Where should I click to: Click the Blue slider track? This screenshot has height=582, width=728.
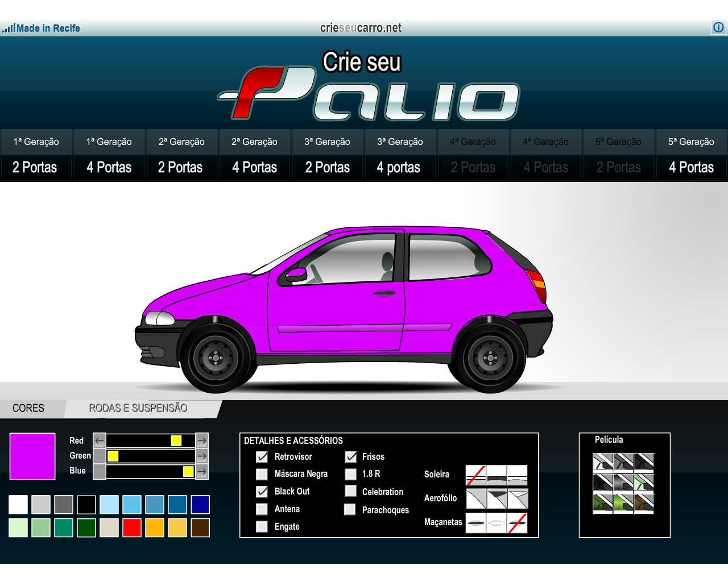(151, 471)
